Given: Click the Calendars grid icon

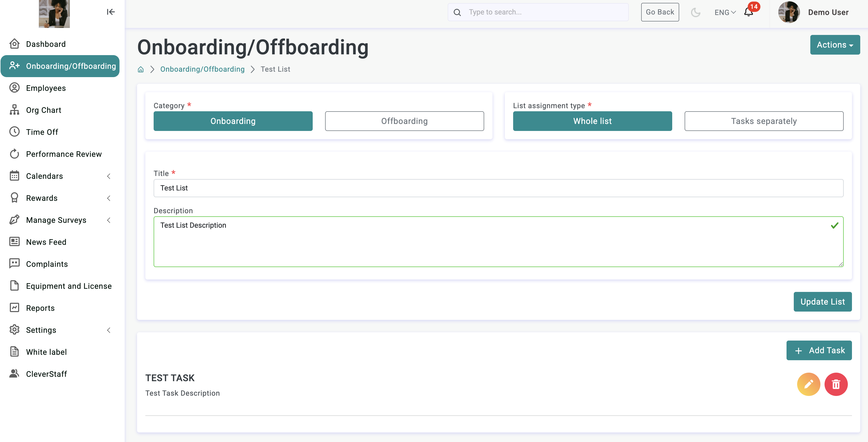Looking at the screenshot, I should pos(14,176).
